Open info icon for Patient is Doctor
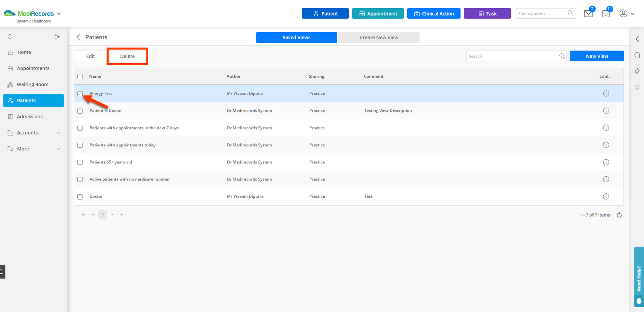 click(x=606, y=111)
